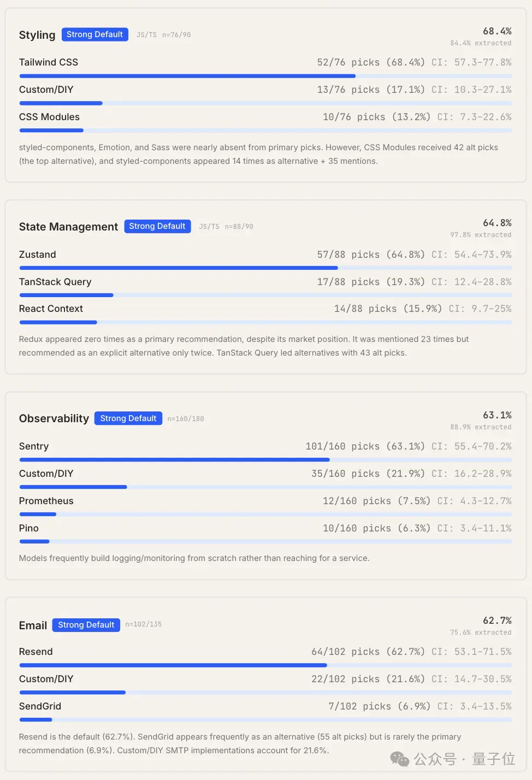This screenshot has height=780, width=532.
Task: Click the 68.4% score in Styling card
Action: click(x=497, y=31)
